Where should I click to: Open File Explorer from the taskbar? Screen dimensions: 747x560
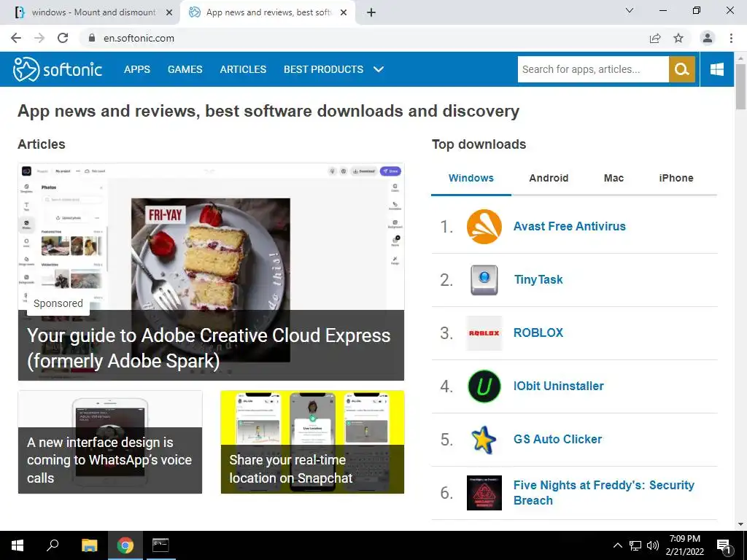click(89, 545)
